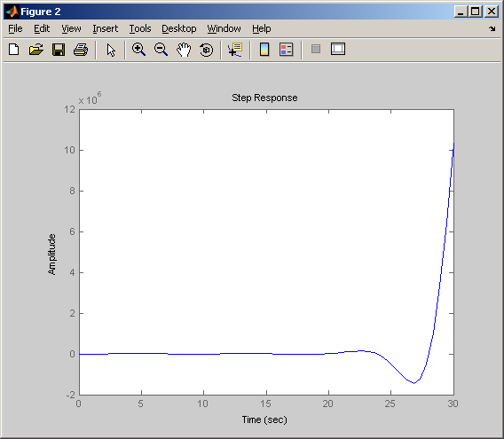
Task: Open the Desktop menu
Action: [x=178, y=28]
